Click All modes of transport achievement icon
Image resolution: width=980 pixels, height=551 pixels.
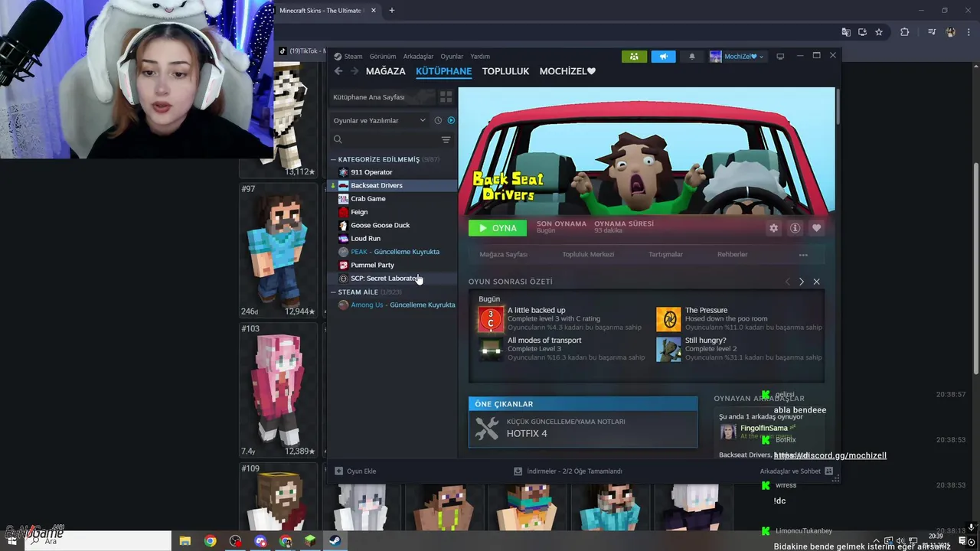(x=491, y=349)
